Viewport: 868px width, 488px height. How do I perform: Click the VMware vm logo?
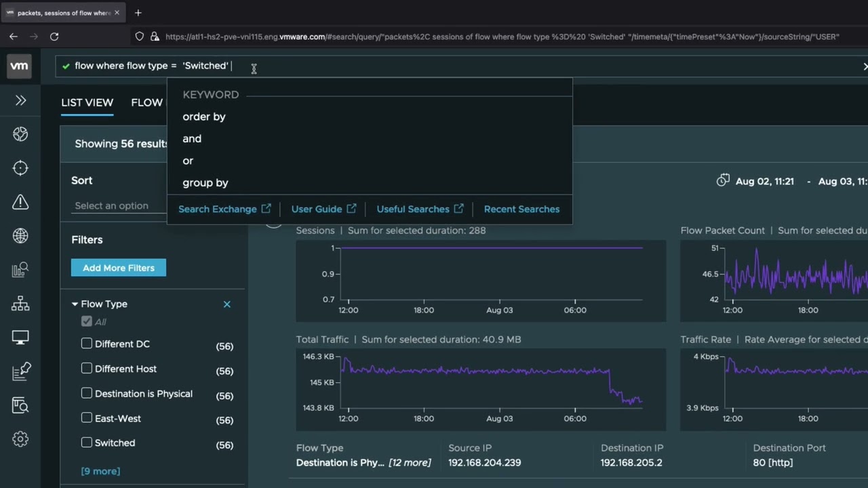pos(20,66)
